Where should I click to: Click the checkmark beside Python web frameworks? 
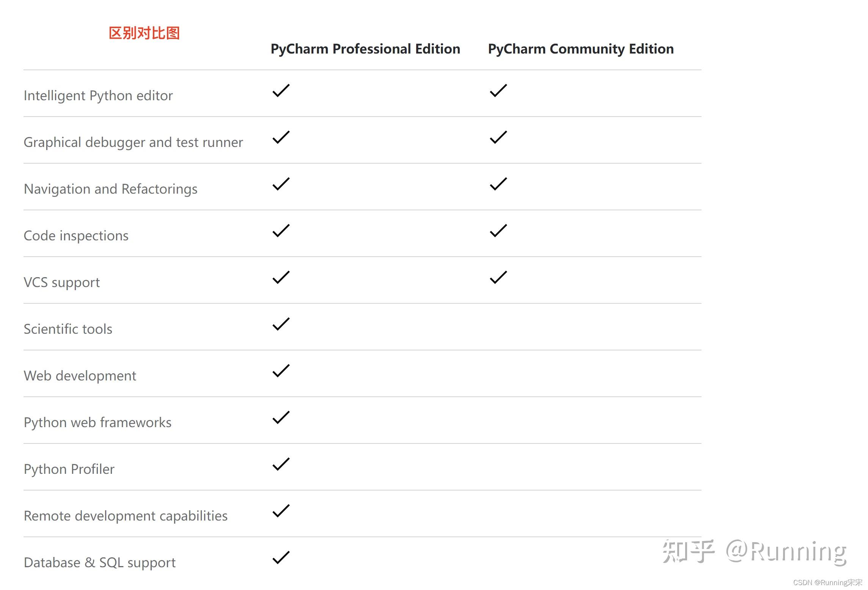[x=281, y=417]
